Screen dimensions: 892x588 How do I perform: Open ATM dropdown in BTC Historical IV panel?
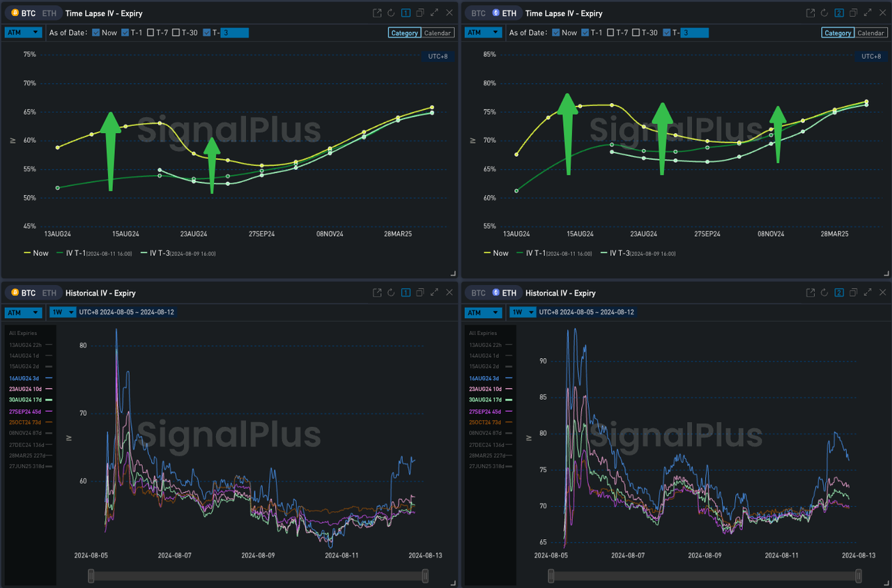(24, 312)
